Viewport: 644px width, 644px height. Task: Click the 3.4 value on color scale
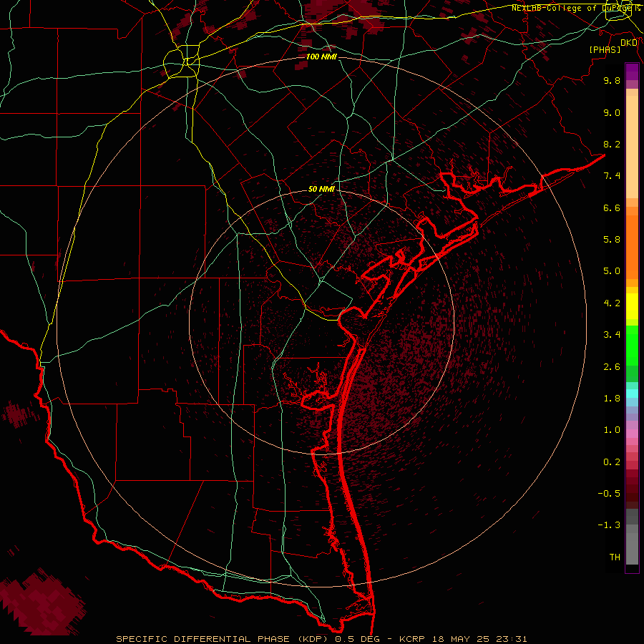[x=612, y=335]
